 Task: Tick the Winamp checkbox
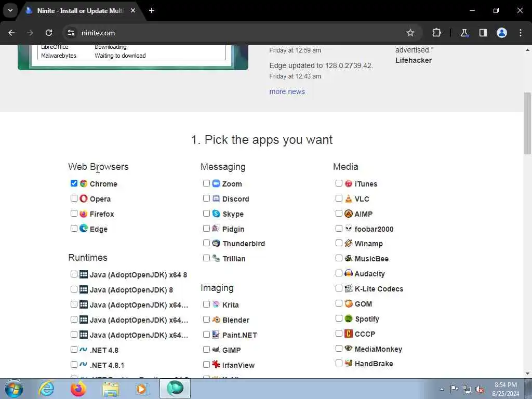click(x=339, y=243)
